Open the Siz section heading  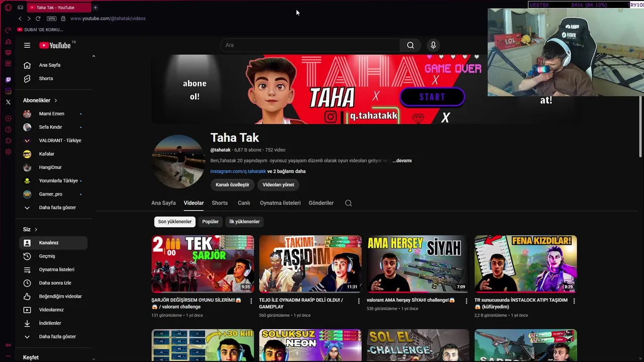click(x=30, y=229)
